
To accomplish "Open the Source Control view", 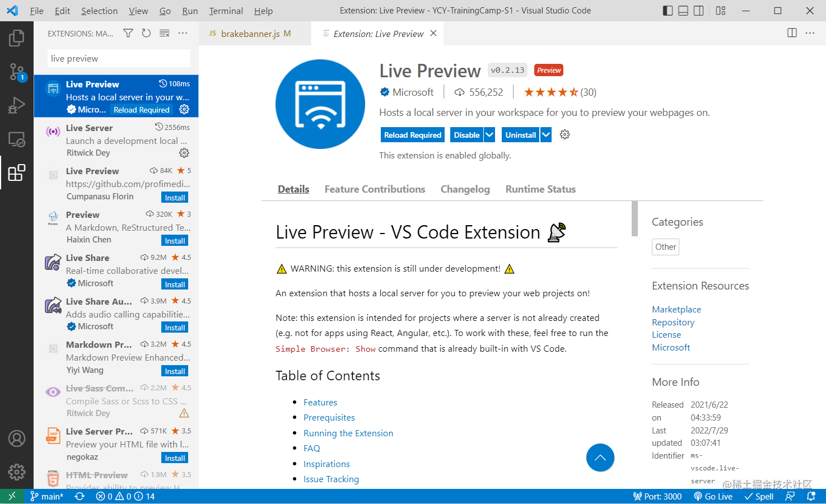I will [x=17, y=72].
